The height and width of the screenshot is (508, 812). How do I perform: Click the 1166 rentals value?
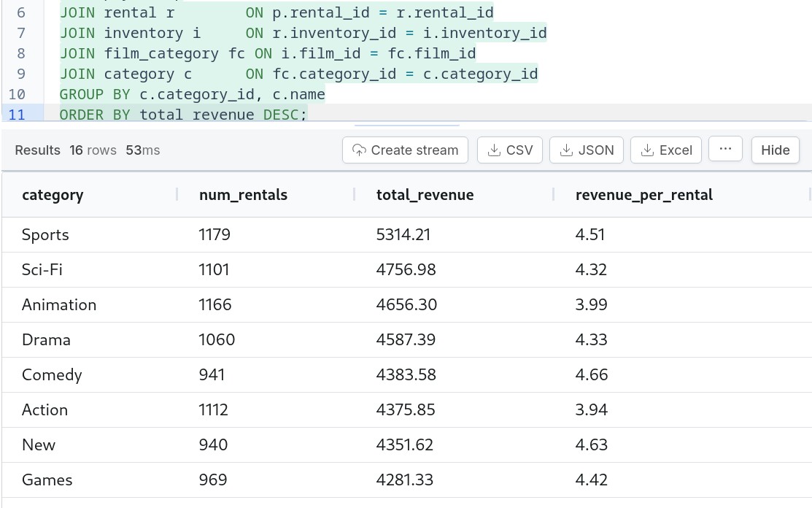tap(215, 304)
